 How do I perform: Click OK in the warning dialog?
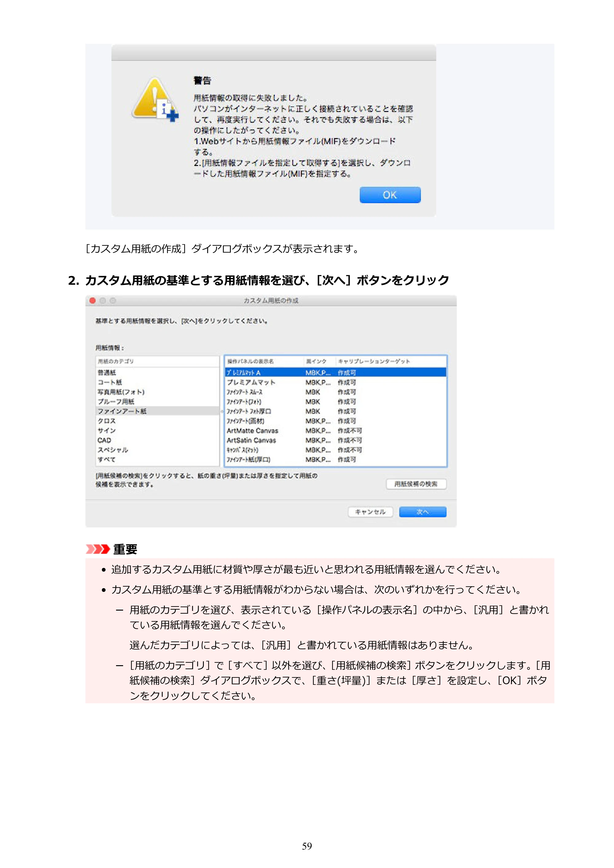pyautogui.click(x=390, y=195)
